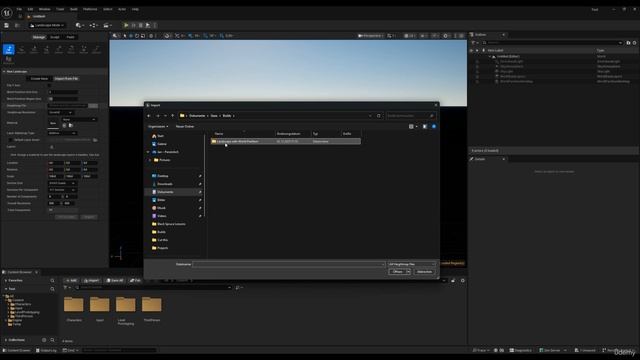The width and height of the screenshot is (640, 360).
Task: Open the Perspective viewport dropdown
Action: (x=370, y=36)
